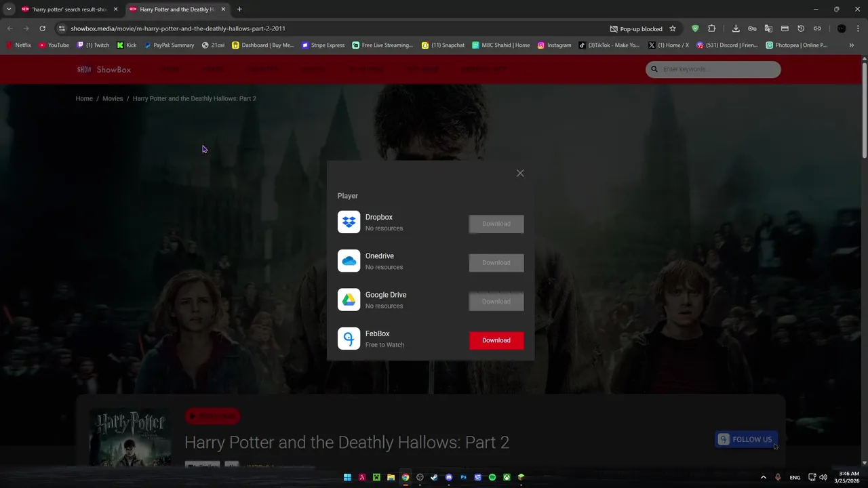
Task: Click the greyed Dropbox Download button
Action: click(496, 224)
